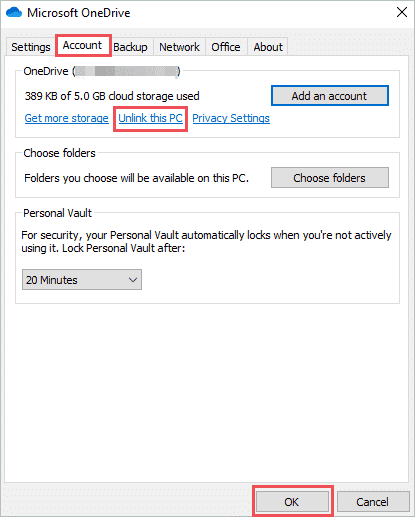The image size is (415, 517).
Task: Open the Office tab
Action: (226, 47)
